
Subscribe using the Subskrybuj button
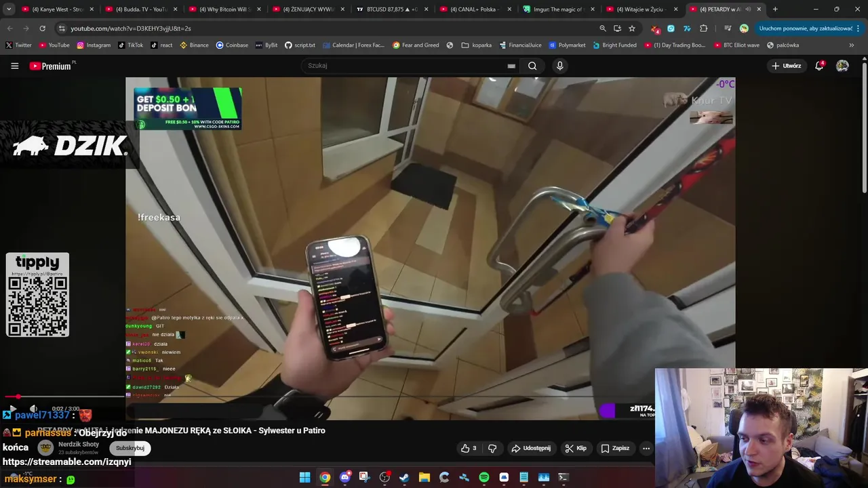pyautogui.click(x=130, y=448)
